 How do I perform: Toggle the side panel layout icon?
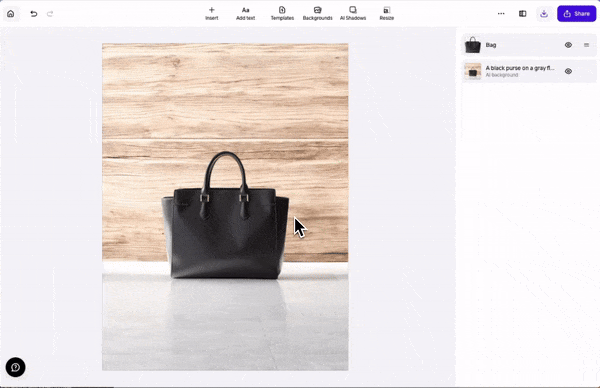522,14
